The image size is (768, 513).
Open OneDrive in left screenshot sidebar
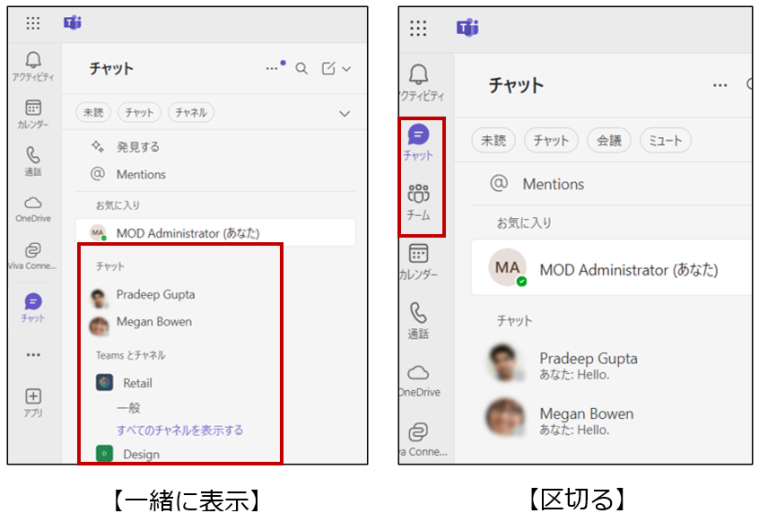pyautogui.click(x=33, y=209)
